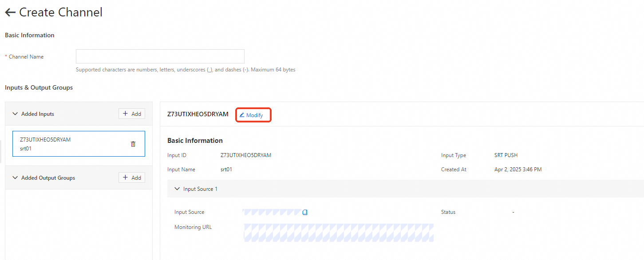Click the Inputs & Output Groups heading

(39, 87)
